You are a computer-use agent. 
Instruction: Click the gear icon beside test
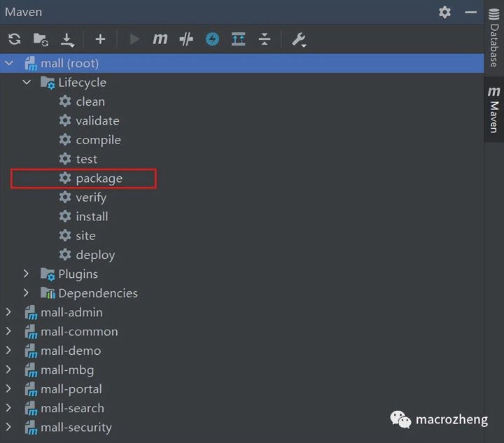pyautogui.click(x=65, y=159)
